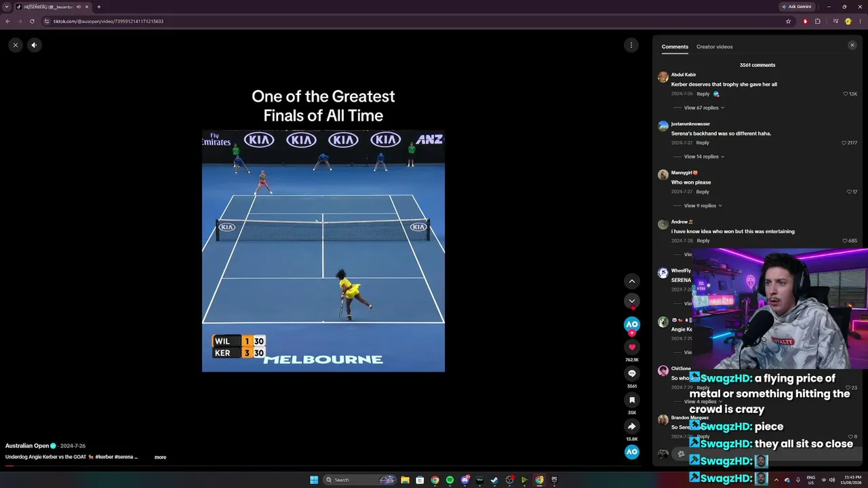
Task: Open comments with the speech bubble icon
Action: point(632,373)
